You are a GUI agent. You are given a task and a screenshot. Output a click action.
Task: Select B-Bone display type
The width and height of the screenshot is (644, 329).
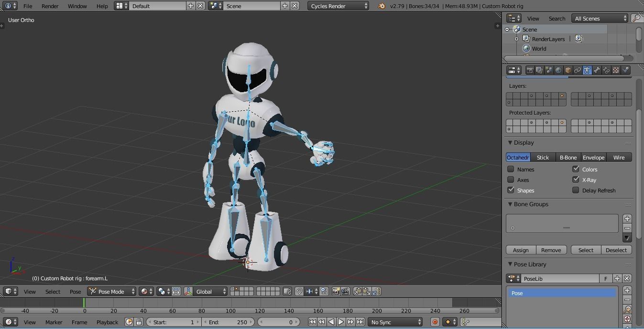click(x=568, y=158)
